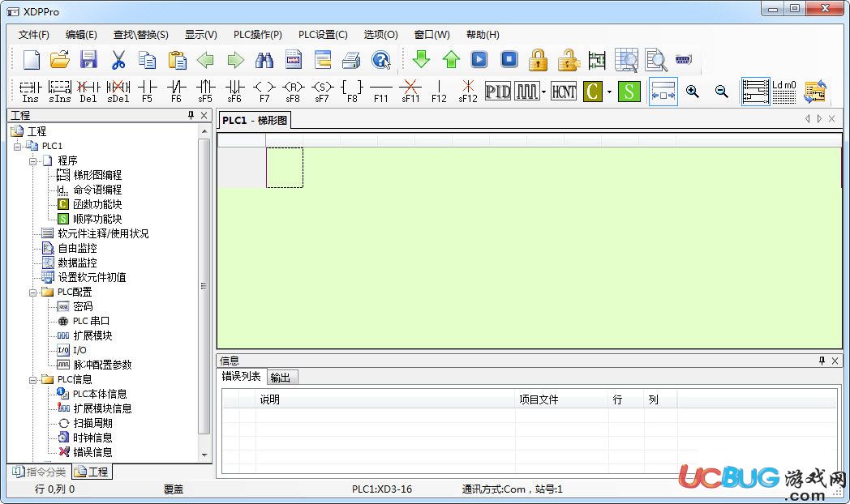
Task: Select the first ladder diagram cell
Action: click(x=285, y=168)
